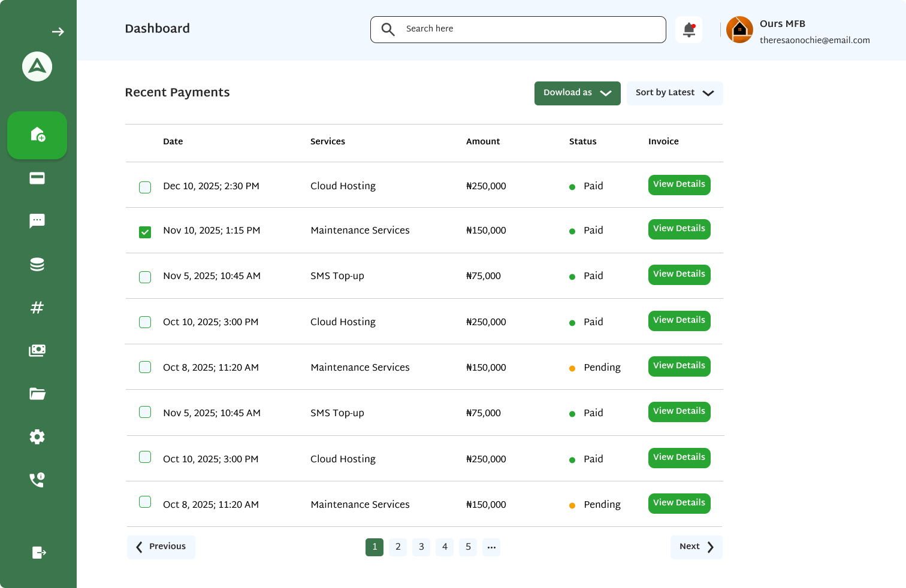Click the Amount column header

point(483,142)
